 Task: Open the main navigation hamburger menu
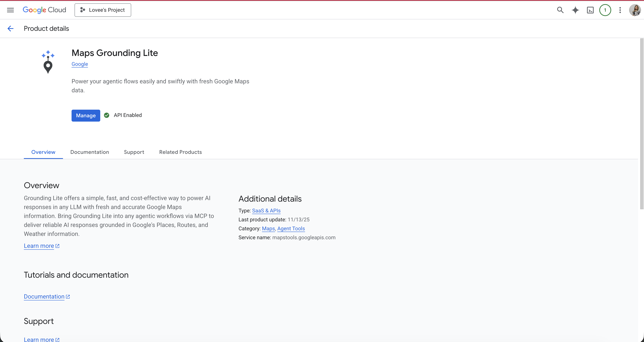(x=10, y=10)
